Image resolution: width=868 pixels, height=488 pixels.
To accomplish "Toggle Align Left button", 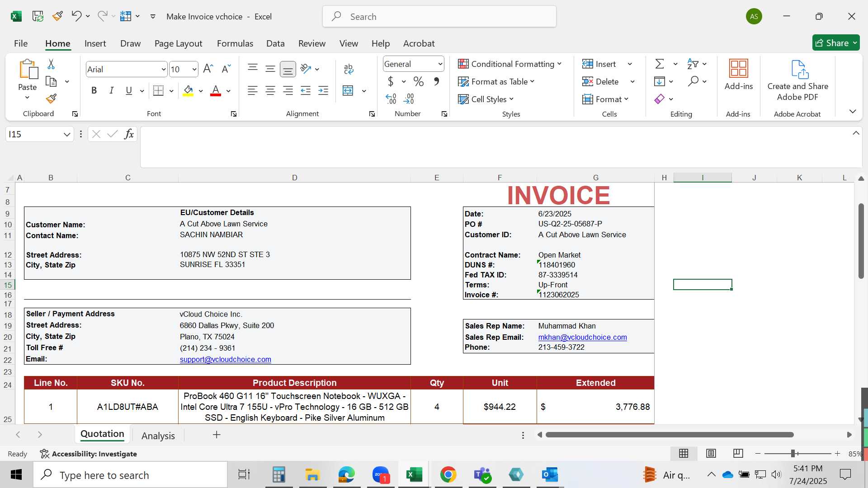I will click(x=253, y=91).
